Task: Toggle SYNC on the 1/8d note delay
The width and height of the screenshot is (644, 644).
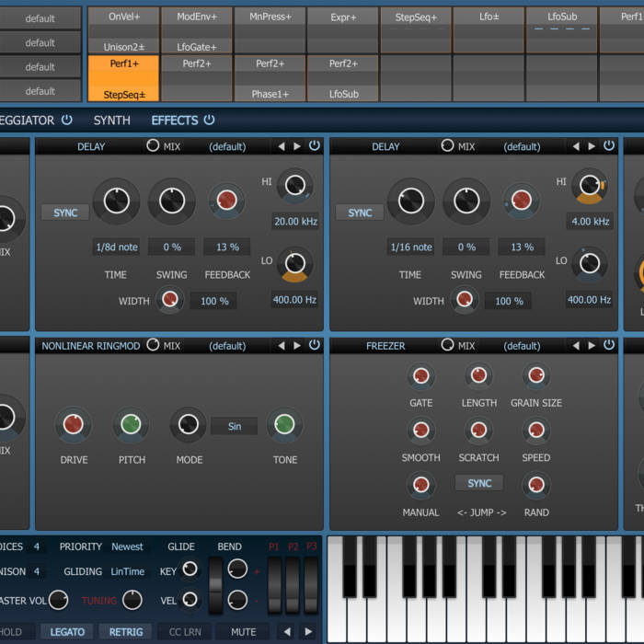Action: 65,213
